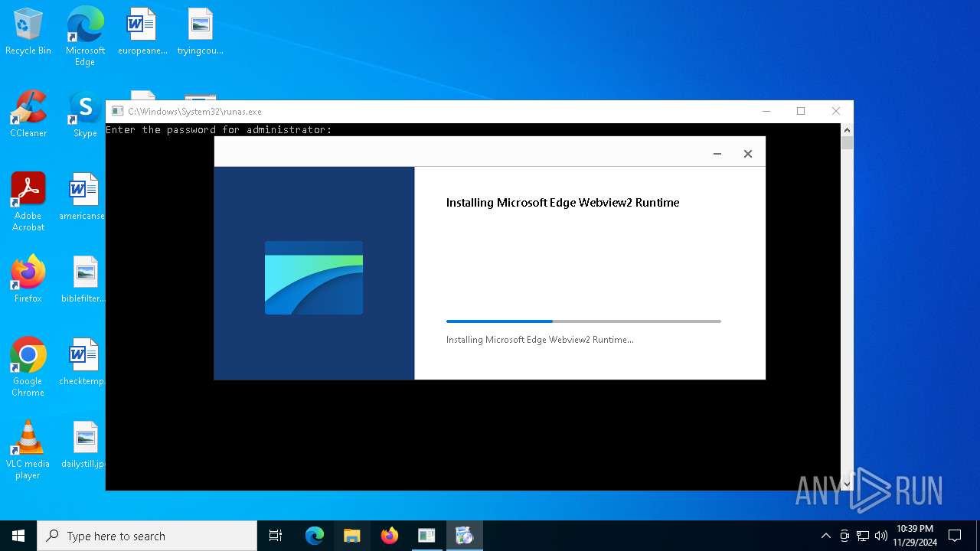The width and height of the screenshot is (980, 551).
Task: Click the runas console scroll-down arrow
Action: click(847, 484)
